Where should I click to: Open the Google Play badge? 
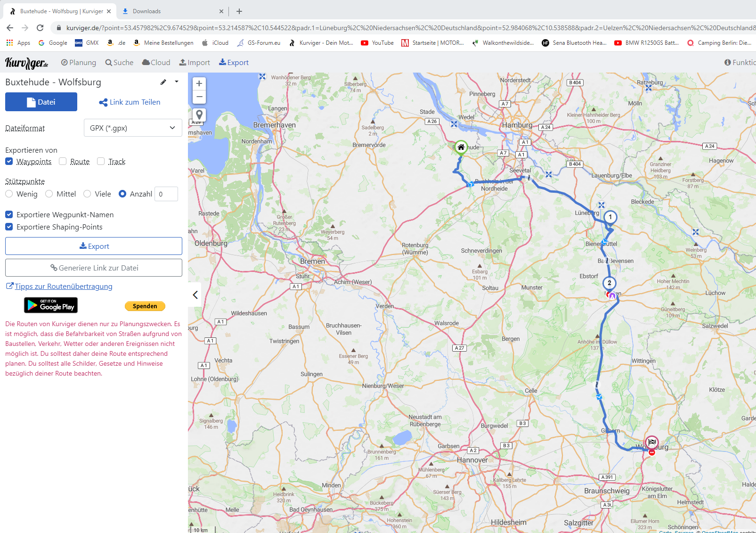pos(51,305)
